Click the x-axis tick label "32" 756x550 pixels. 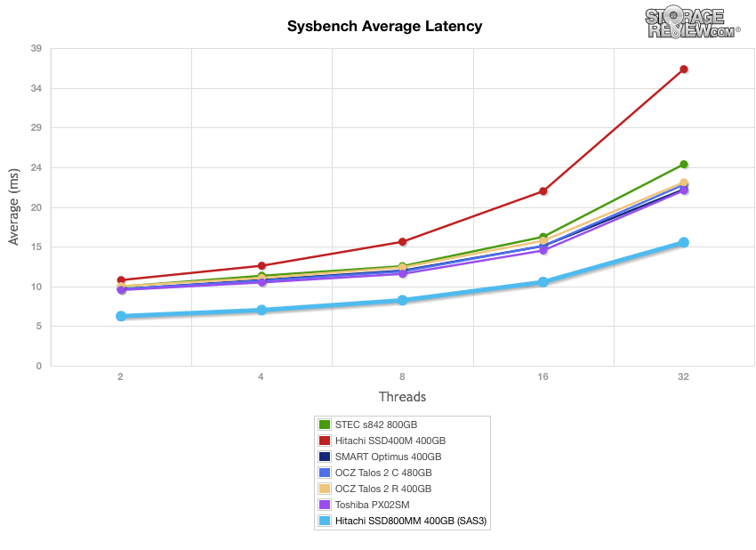(683, 376)
